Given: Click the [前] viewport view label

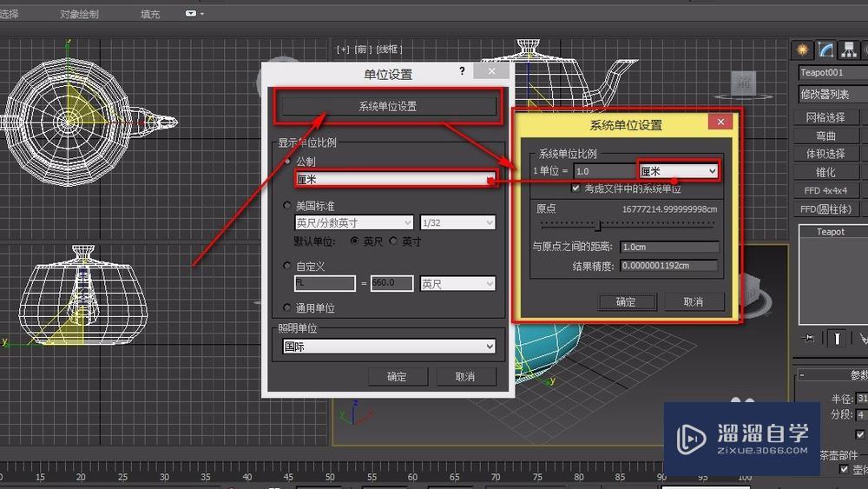Looking at the screenshot, I should (361, 50).
